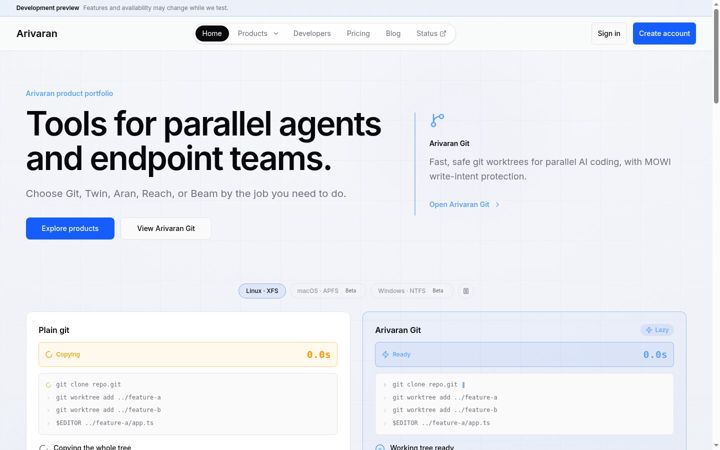This screenshot has width=720, height=450.
Task: Select the Linux · XFS tab
Action: click(x=262, y=291)
